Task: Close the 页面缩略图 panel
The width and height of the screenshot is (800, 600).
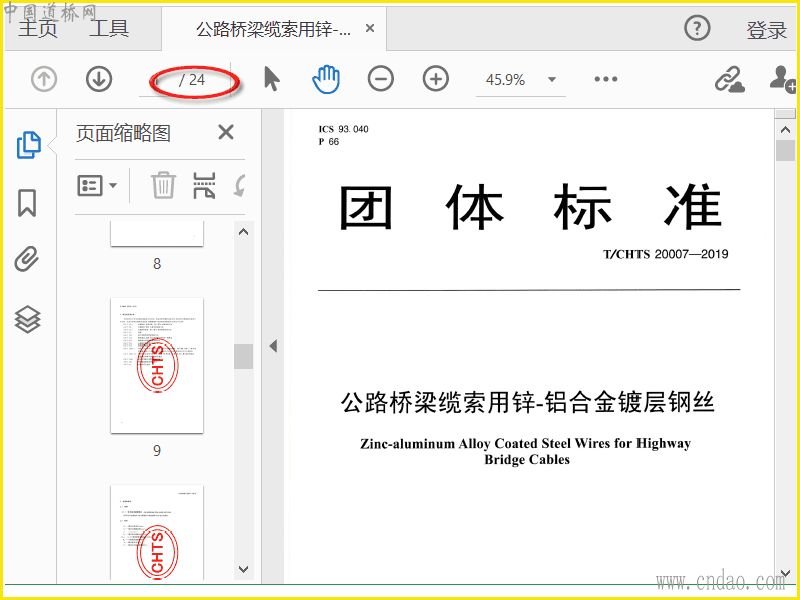Action: pos(226,133)
